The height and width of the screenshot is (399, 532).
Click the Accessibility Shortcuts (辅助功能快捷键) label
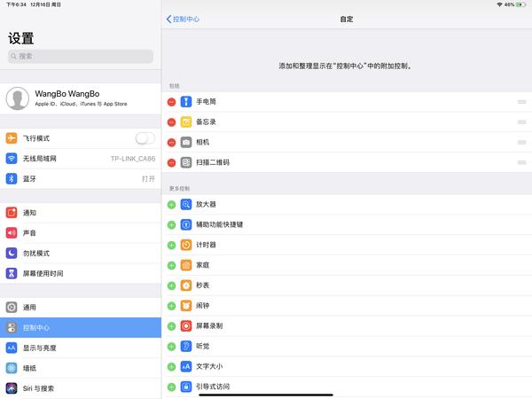(x=220, y=224)
